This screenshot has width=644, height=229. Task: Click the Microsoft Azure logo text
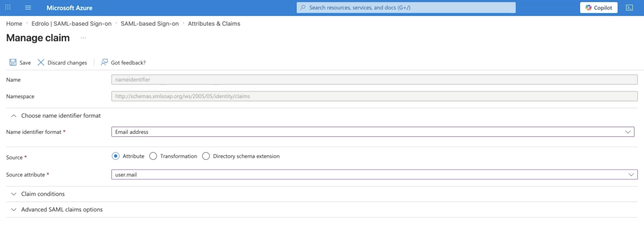69,8
